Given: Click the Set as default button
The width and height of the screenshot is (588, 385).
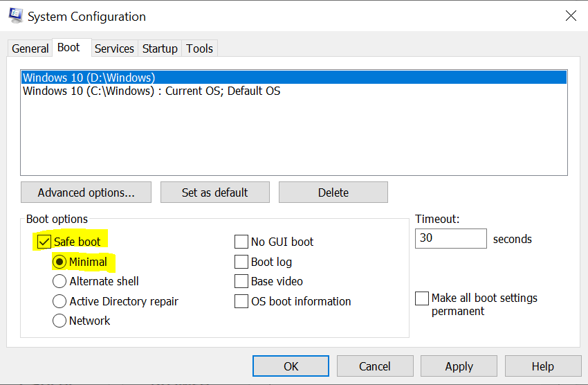Looking at the screenshot, I should tap(214, 192).
